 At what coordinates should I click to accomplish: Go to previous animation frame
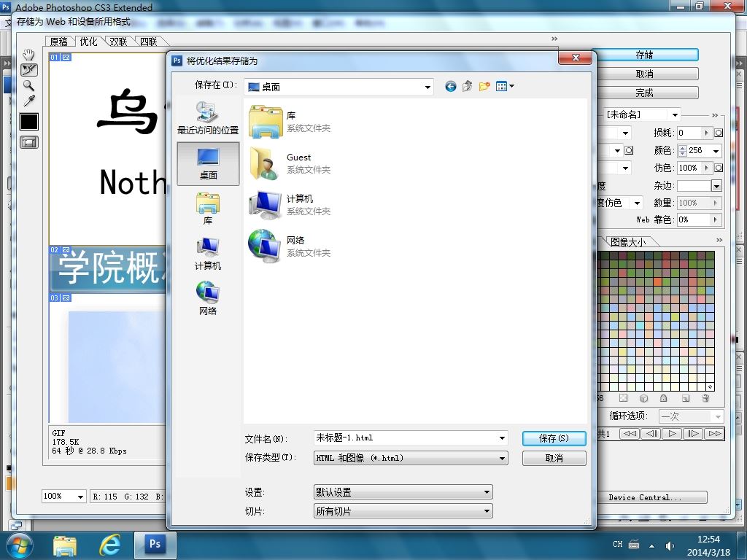[651, 433]
